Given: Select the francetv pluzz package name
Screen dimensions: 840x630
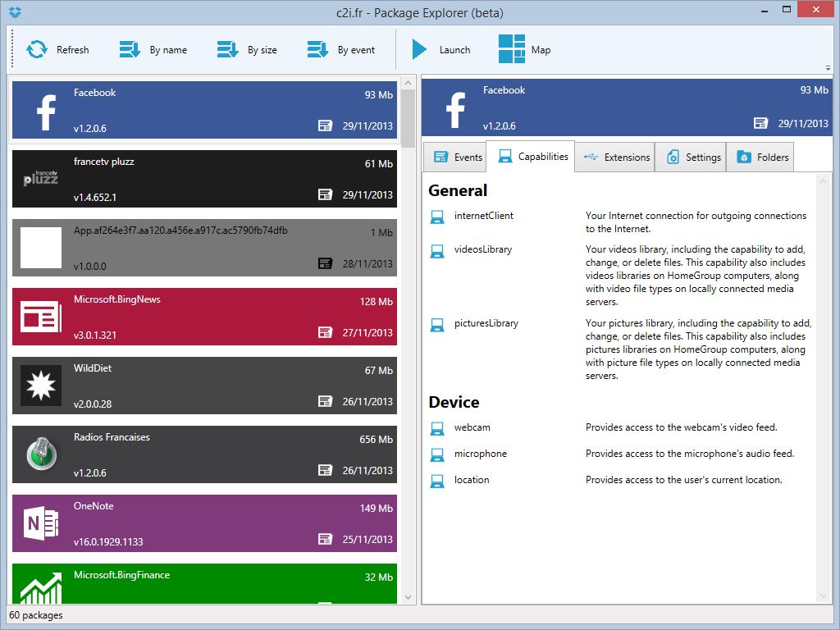Looking at the screenshot, I should click(104, 162).
